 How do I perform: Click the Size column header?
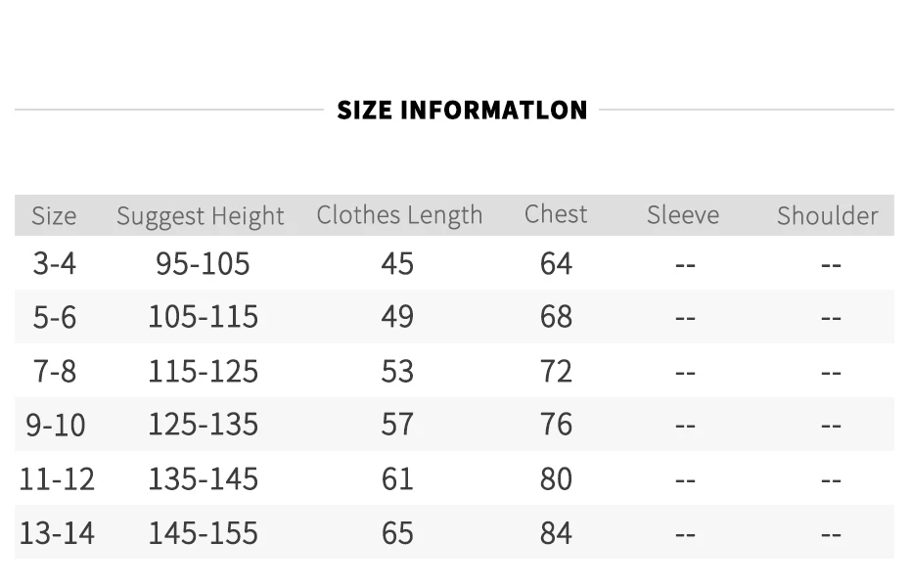[x=54, y=215]
